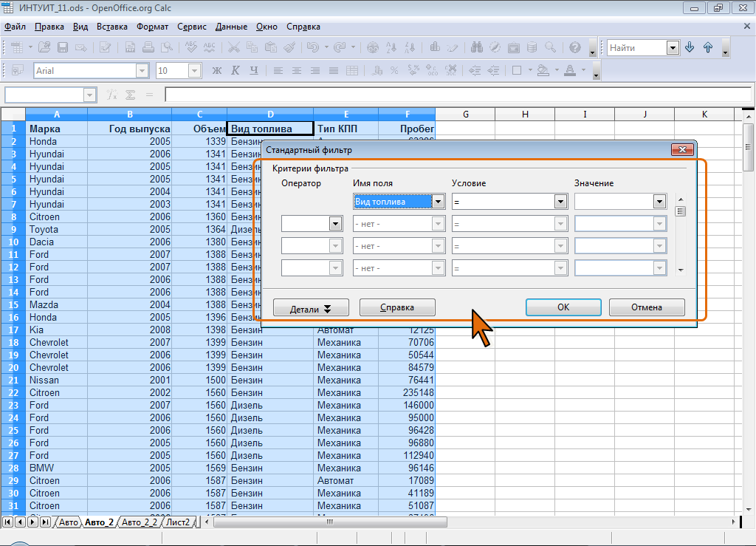The height and width of the screenshot is (546, 756).
Task: Find next with the blue down arrow
Action: 690,47
